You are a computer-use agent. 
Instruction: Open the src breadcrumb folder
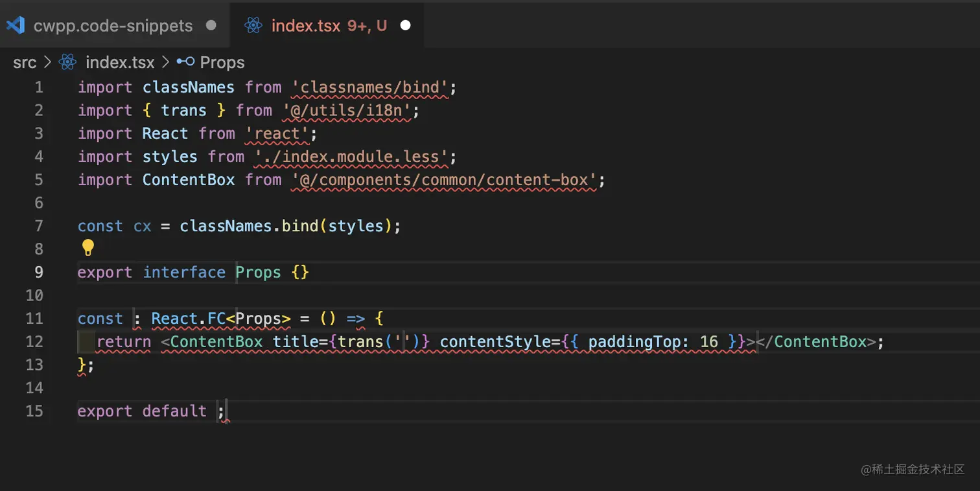point(25,63)
